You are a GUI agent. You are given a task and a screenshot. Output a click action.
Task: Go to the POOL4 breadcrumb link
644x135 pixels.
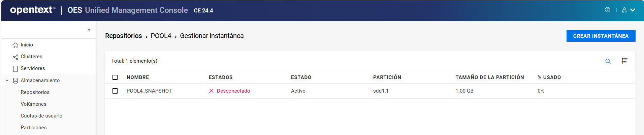pos(161,36)
